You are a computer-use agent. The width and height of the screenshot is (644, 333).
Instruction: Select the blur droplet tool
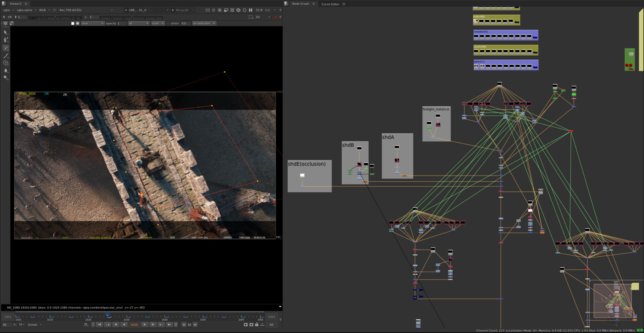click(6, 70)
